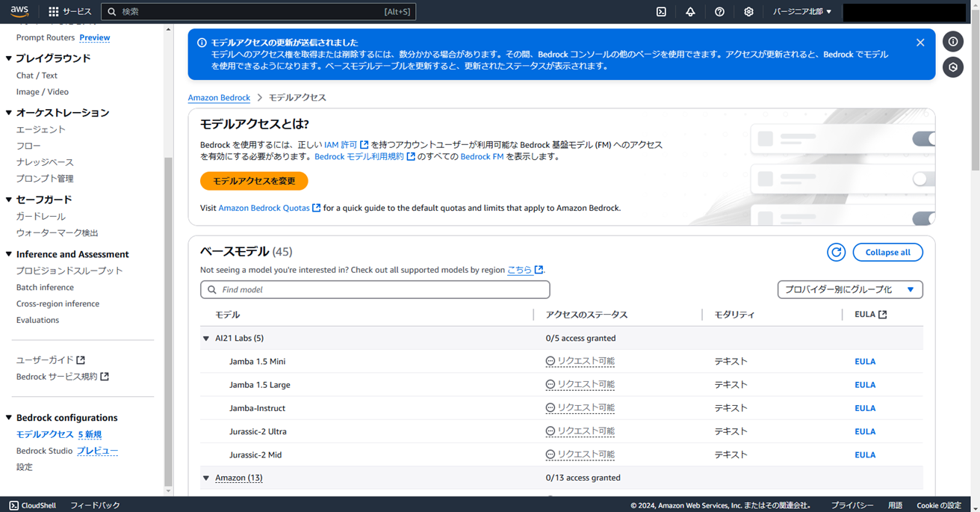Open EULA link for Jamba 1.5 Mini

pos(865,362)
